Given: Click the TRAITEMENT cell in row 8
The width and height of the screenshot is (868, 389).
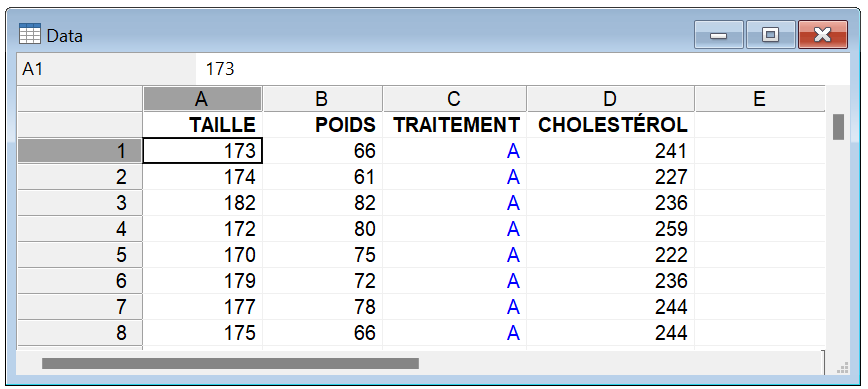Looking at the screenshot, I should click(x=454, y=333).
